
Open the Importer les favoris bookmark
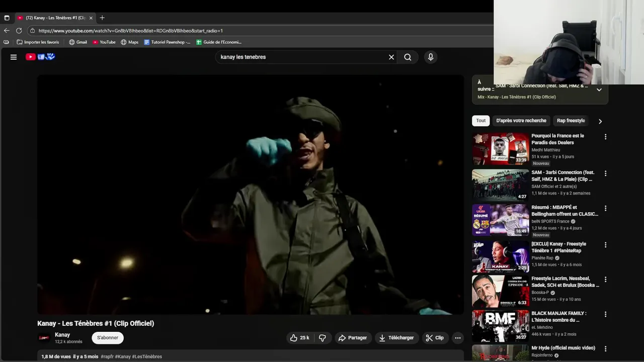tap(38, 42)
